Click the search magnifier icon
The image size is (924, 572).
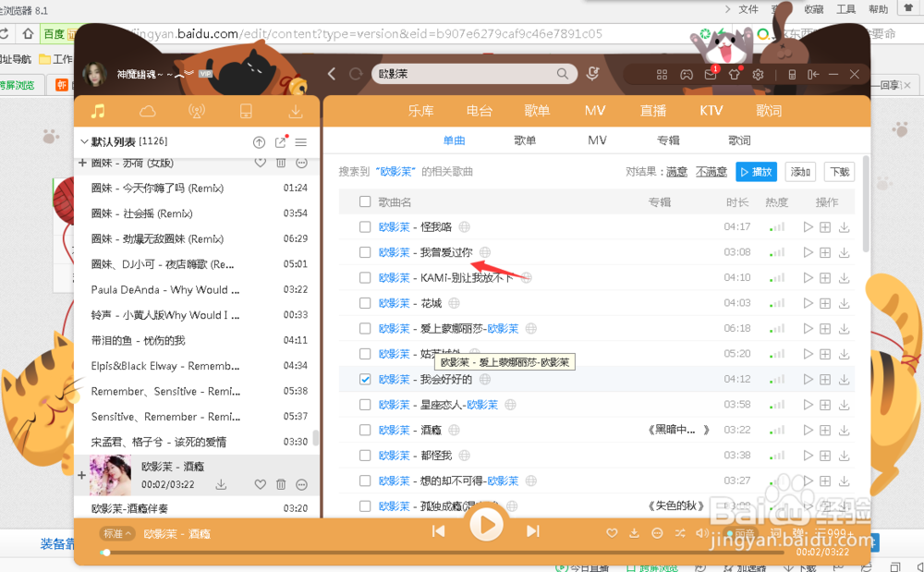pos(563,74)
